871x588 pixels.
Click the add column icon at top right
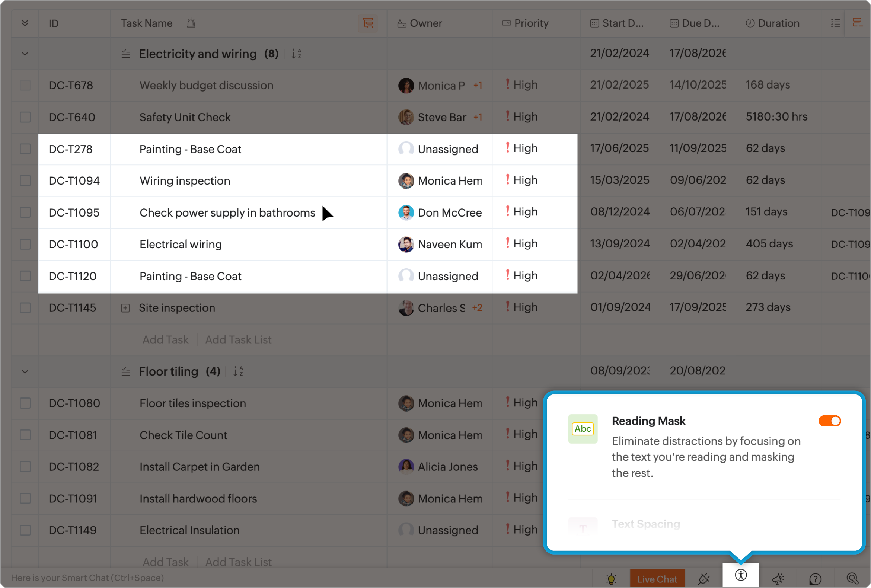click(x=857, y=23)
